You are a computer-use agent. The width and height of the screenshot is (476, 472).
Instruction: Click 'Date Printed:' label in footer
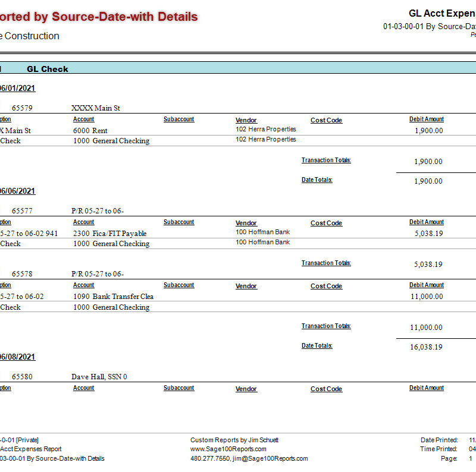coord(439,440)
